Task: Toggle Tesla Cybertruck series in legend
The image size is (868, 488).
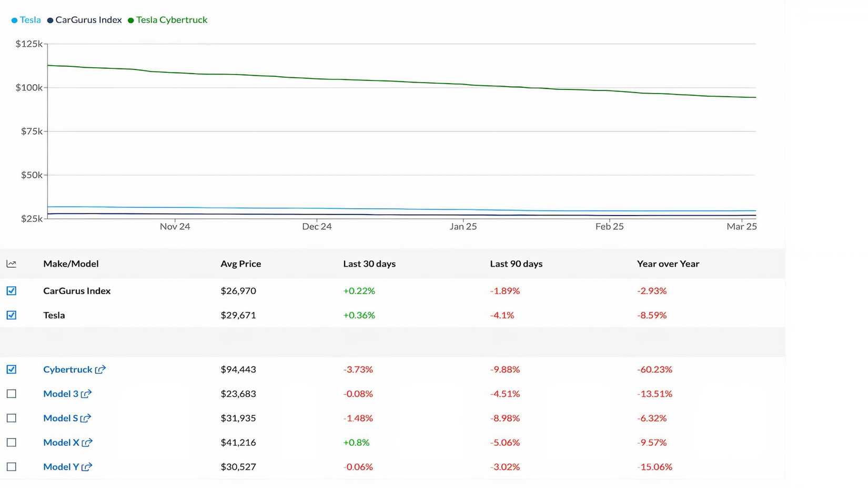Action: [168, 20]
